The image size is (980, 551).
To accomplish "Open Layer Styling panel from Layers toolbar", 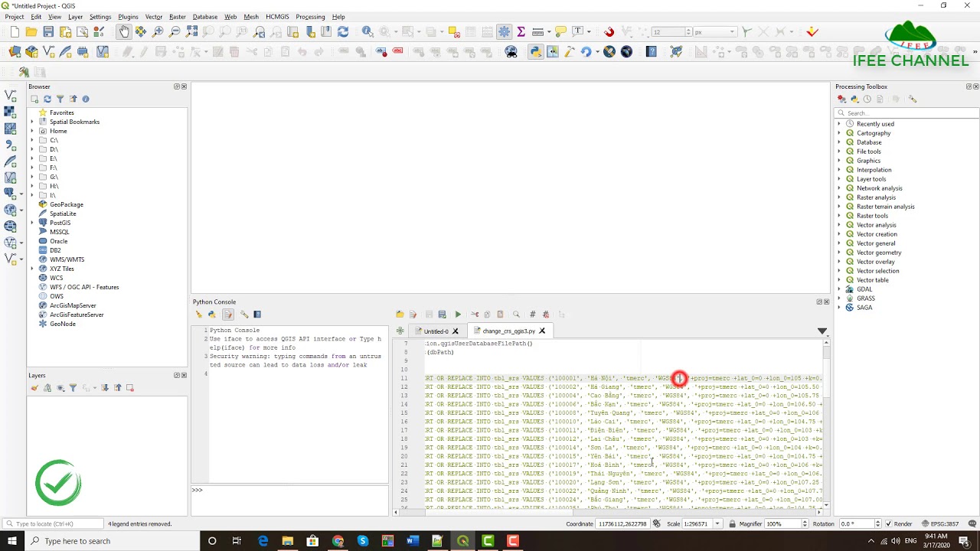I will click(x=34, y=388).
